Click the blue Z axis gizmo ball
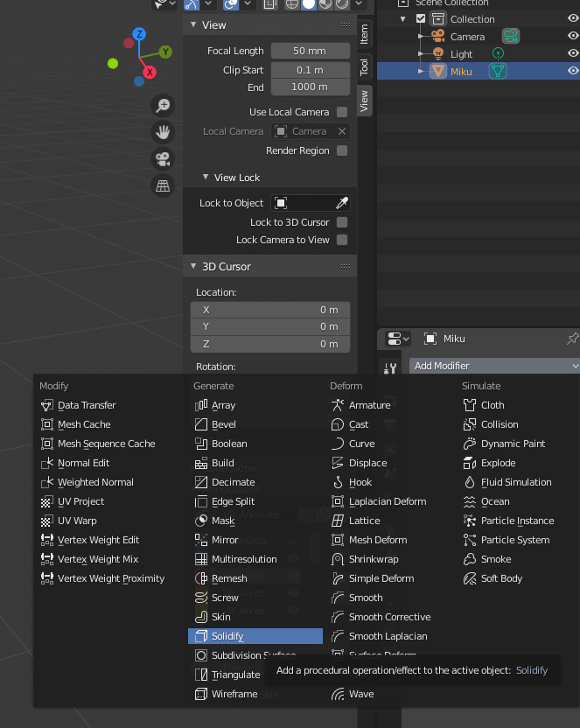Viewport: 580px width, 728px height. 139,34
